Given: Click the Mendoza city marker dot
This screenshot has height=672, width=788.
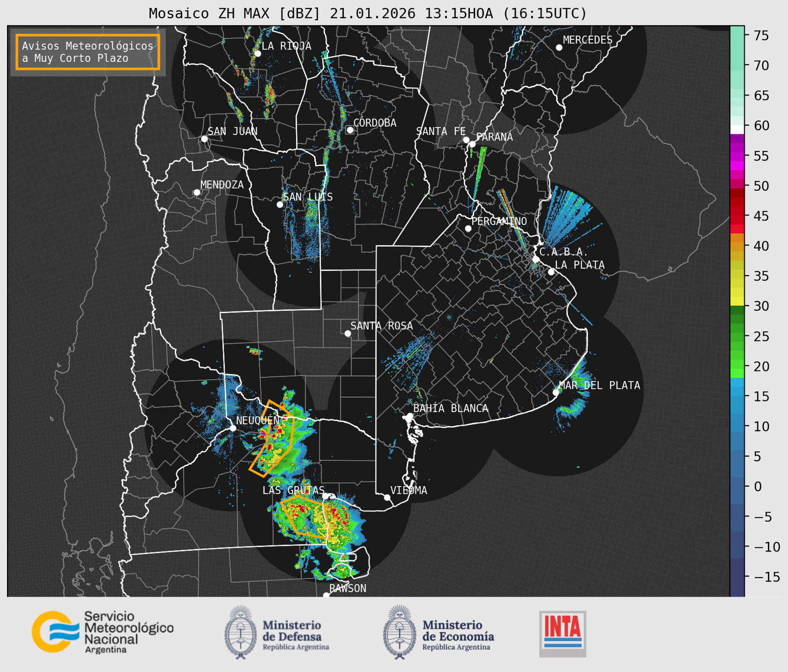Looking at the screenshot, I should coord(197,193).
